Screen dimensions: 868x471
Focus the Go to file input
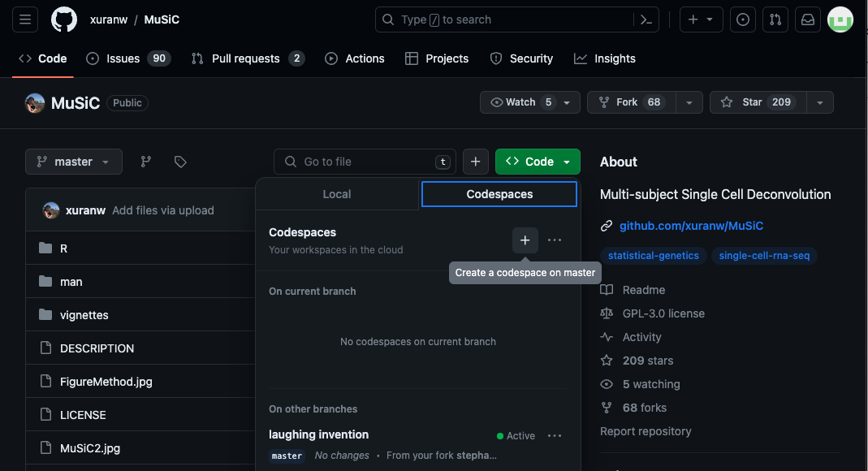pos(365,162)
